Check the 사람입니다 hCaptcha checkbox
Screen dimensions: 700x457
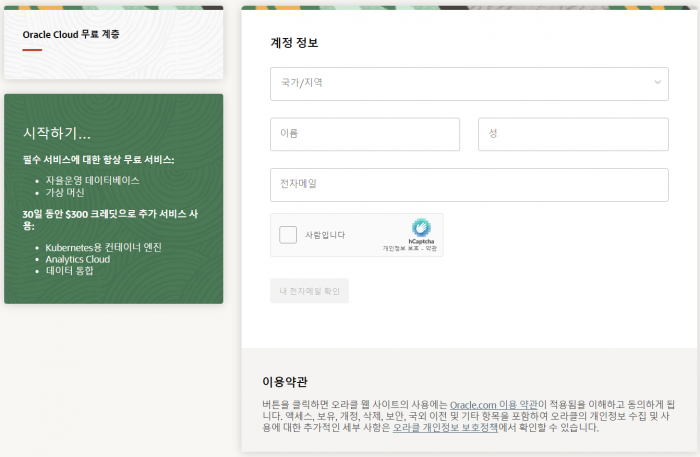[x=288, y=235]
